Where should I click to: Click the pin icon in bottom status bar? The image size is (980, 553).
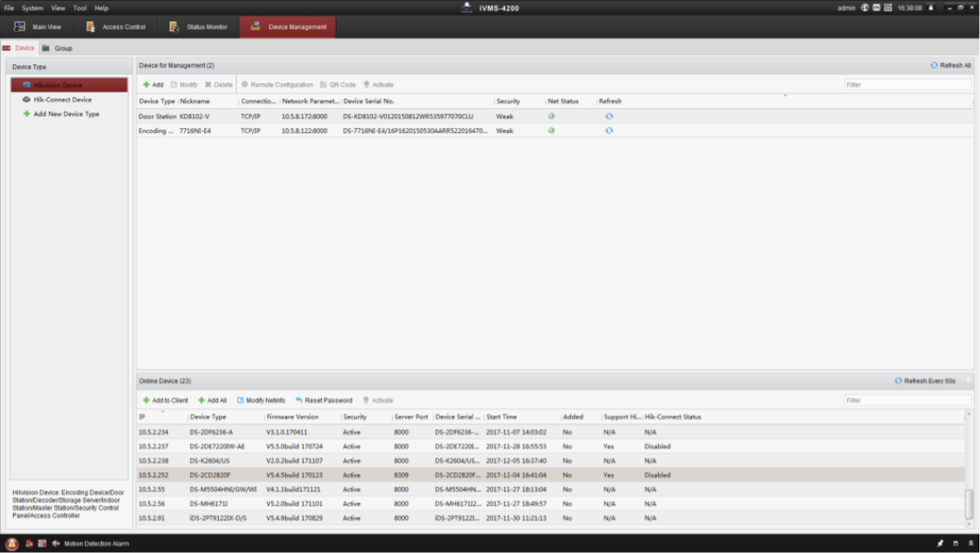pyautogui.click(x=941, y=543)
